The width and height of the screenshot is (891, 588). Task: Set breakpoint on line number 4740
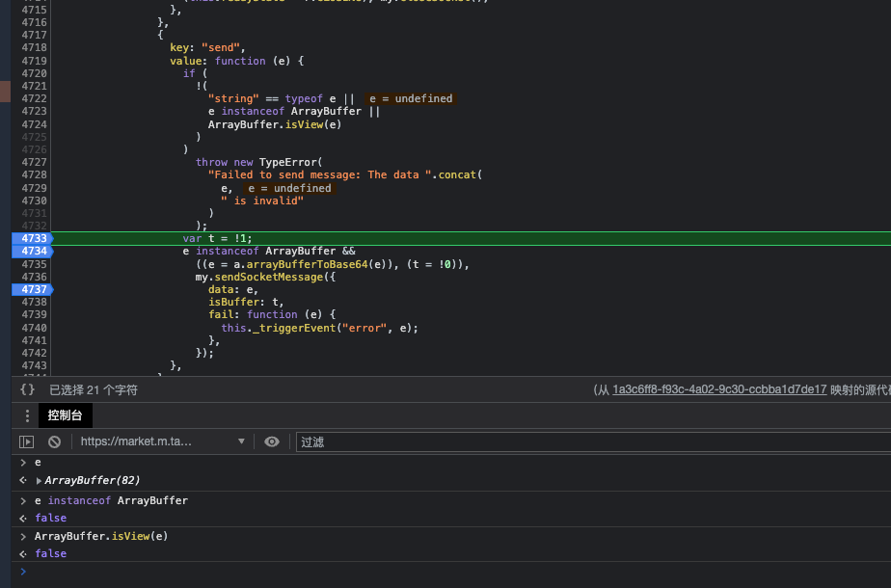tap(34, 329)
